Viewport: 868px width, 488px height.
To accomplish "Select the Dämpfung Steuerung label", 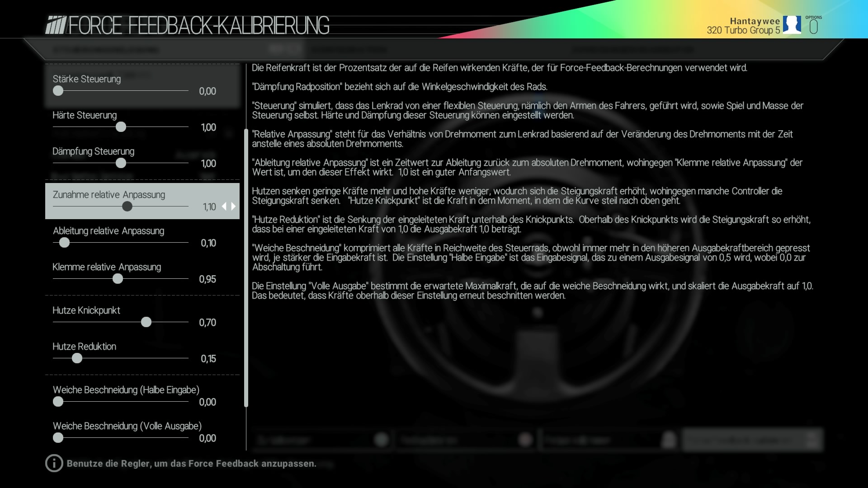I will tap(93, 151).
